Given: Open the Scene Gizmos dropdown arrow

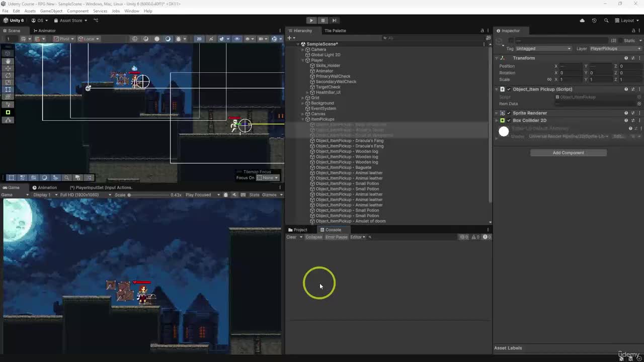Looking at the screenshot, I should coord(281,39).
